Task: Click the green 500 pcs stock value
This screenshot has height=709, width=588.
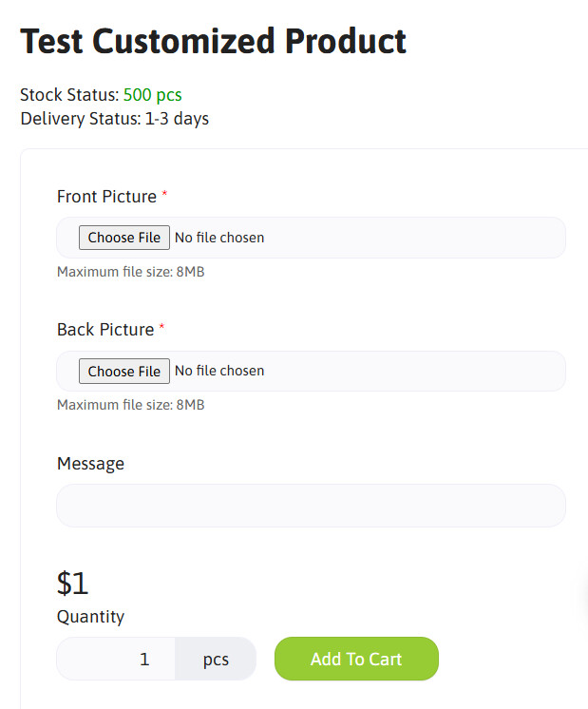Action: click(x=153, y=95)
